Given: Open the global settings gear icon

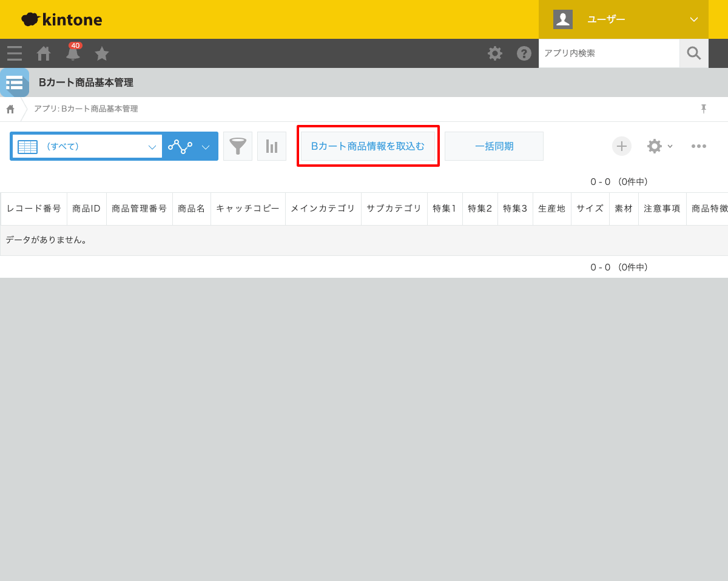Looking at the screenshot, I should pyautogui.click(x=495, y=53).
